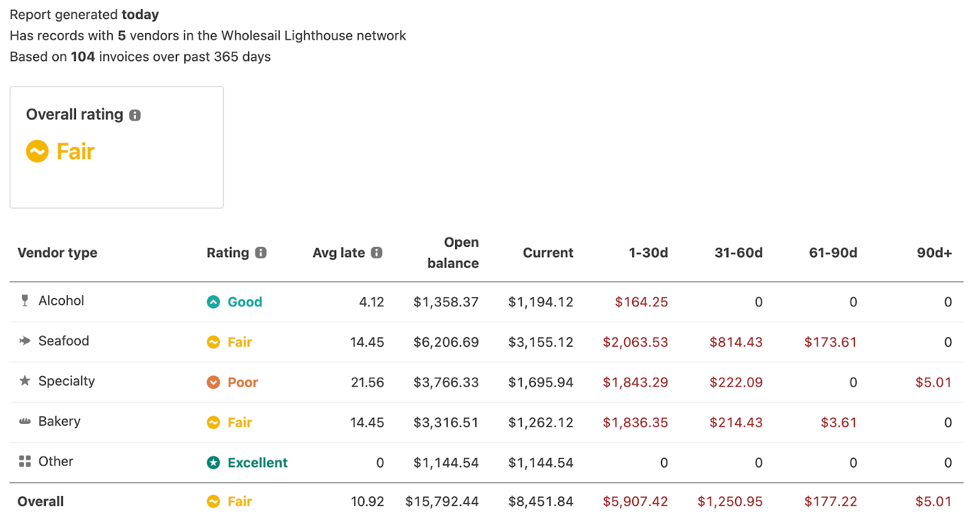Click the Specialty $5.01 90d+ amount
The image size is (980, 531).
(933, 382)
